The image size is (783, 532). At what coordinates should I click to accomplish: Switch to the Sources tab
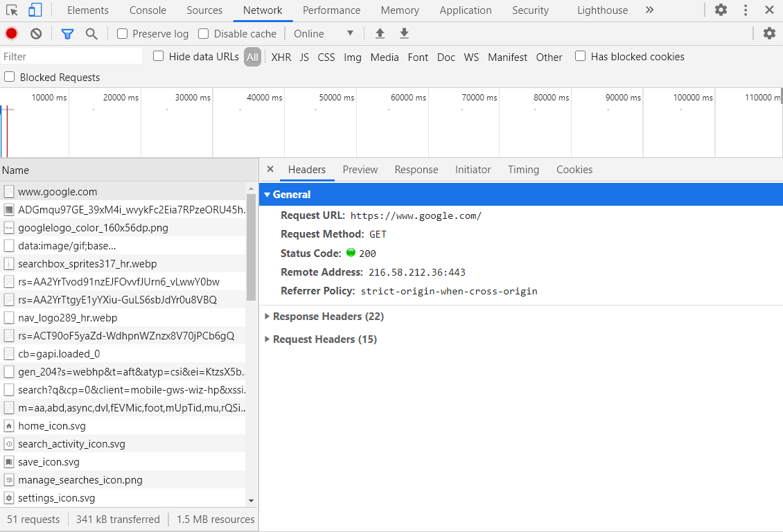[x=204, y=10]
